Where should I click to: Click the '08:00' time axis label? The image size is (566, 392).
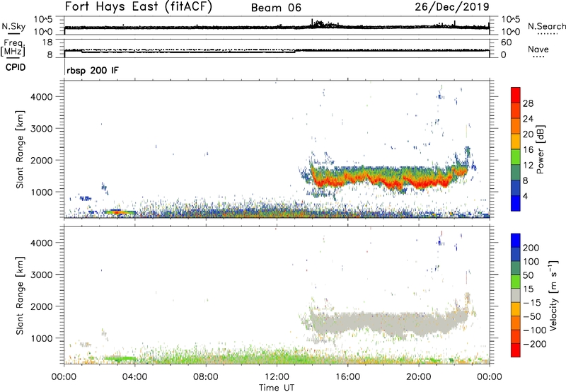pos(206,377)
